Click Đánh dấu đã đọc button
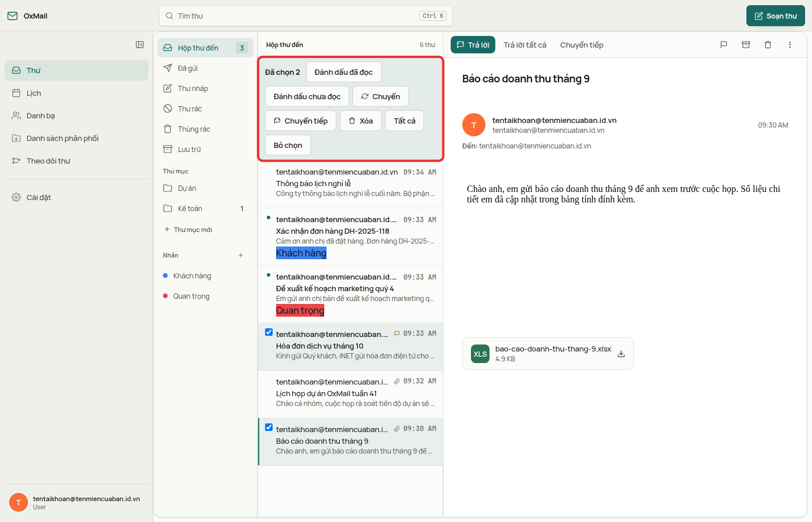The image size is (812, 522). coord(343,72)
